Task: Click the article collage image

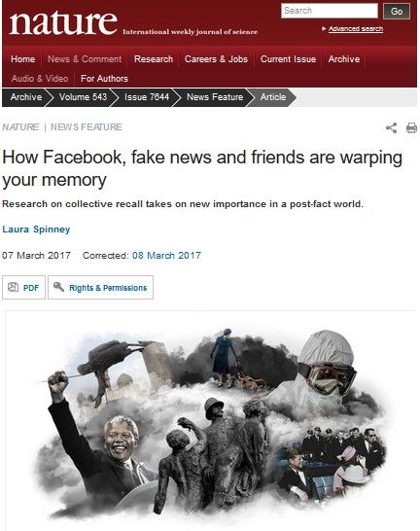Action: (x=211, y=420)
